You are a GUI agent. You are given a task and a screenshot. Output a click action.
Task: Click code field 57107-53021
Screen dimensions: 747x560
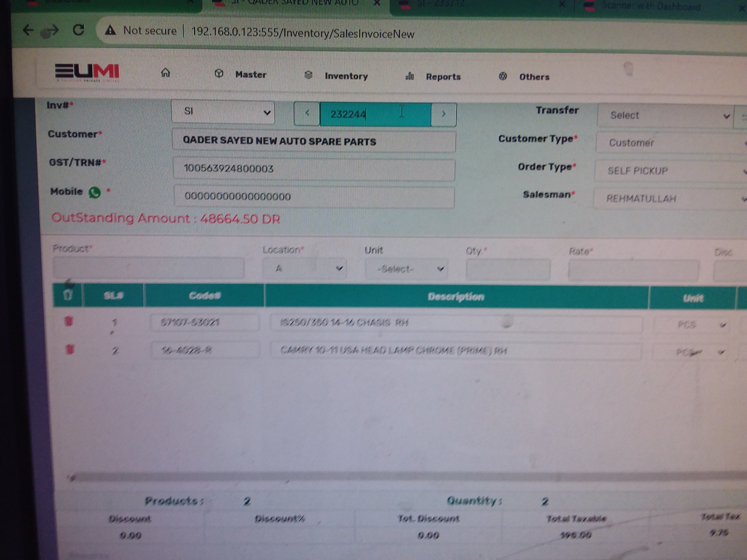pyautogui.click(x=205, y=322)
